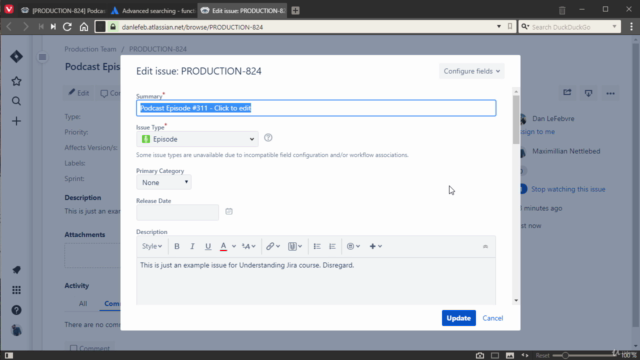This screenshot has width=640, height=360.
Task: Open Production Team breadcrumb link
Action: point(90,49)
